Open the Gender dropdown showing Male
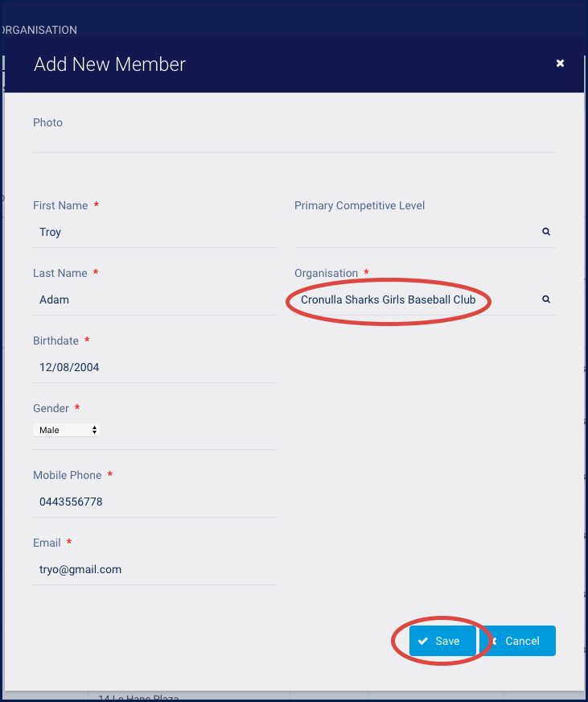This screenshot has height=702, width=588. click(x=67, y=430)
